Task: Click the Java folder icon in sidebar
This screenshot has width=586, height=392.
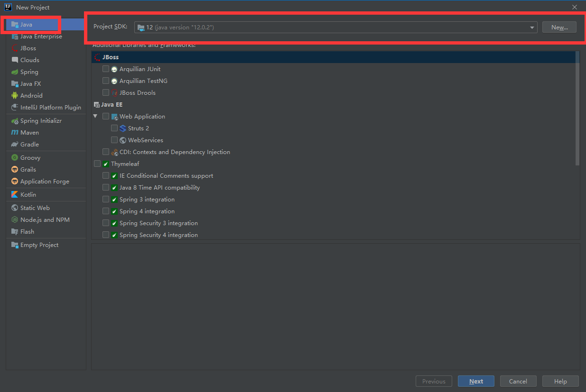Action: 15,25
